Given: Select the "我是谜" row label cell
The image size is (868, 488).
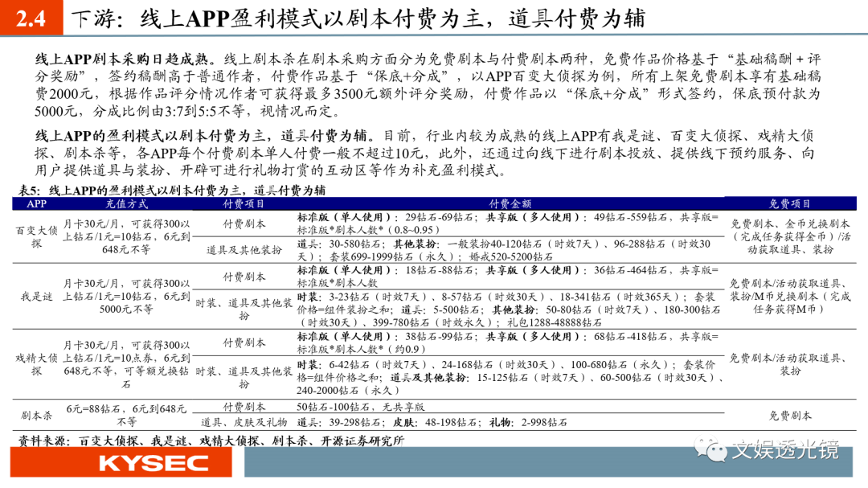Looking at the screenshot, I should pyautogui.click(x=36, y=297).
